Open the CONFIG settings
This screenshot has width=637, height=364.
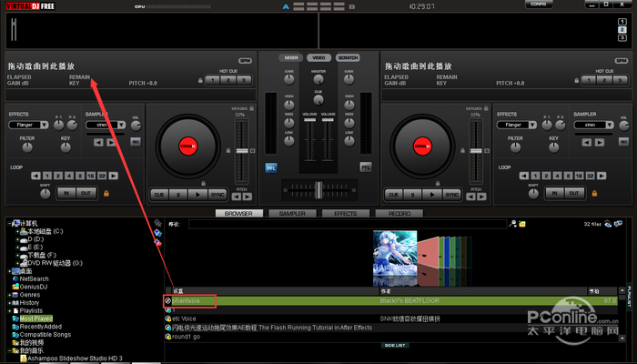point(539,4)
